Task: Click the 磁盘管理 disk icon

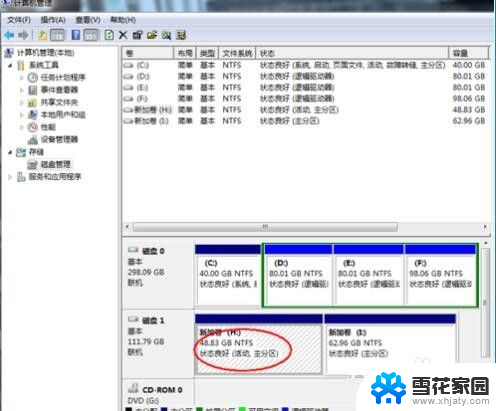Action: tap(33, 164)
